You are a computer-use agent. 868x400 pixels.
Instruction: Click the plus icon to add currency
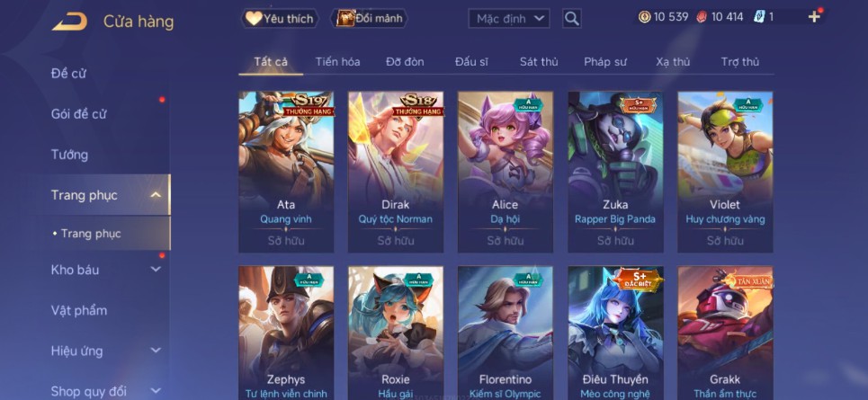click(x=814, y=16)
